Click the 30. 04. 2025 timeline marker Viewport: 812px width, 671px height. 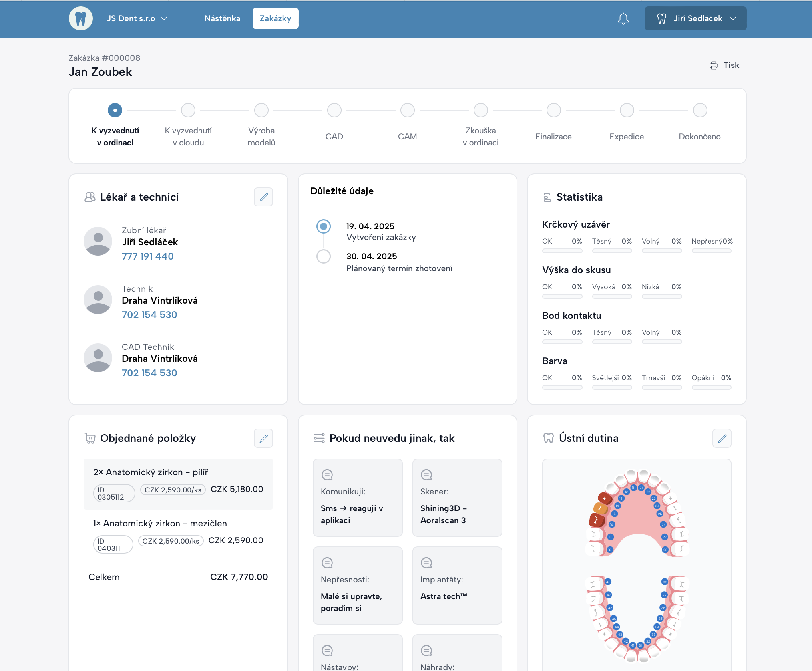click(x=324, y=256)
